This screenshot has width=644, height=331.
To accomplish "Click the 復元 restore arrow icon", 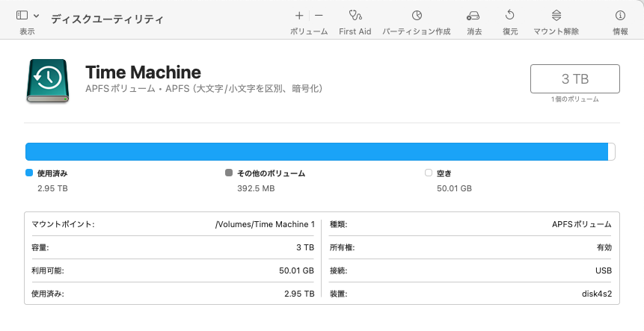I will click(509, 15).
